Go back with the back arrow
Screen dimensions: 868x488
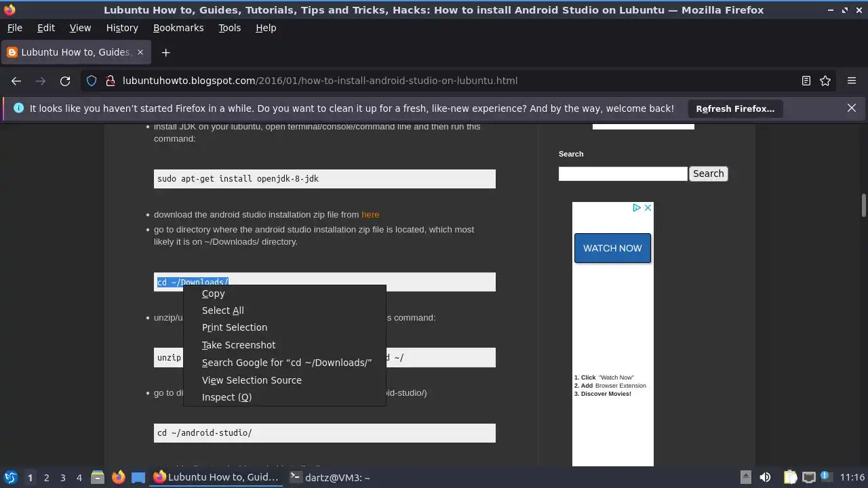[x=16, y=81]
